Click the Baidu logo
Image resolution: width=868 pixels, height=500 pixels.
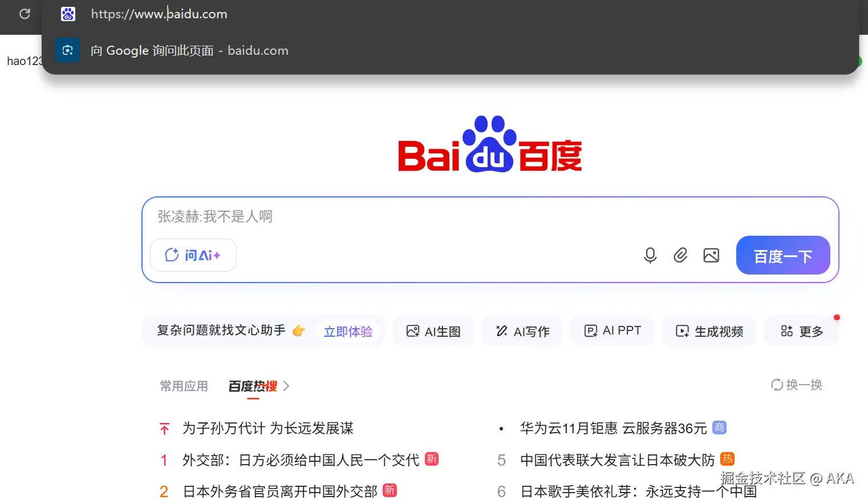(490, 144)
